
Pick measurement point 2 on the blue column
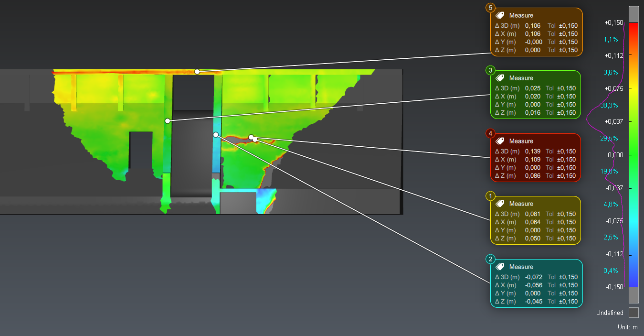(x=216, y=135)
